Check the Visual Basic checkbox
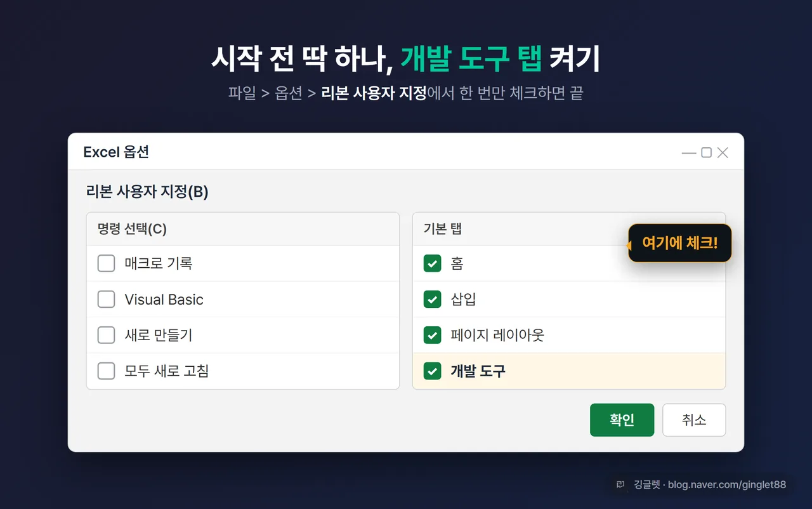This screenshot has width=812, height=509. click(106, 300)
